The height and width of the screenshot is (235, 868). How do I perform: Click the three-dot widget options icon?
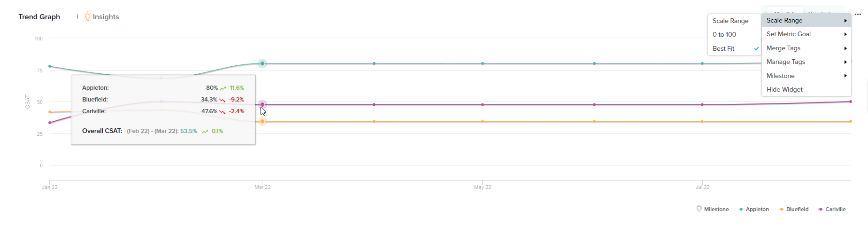[858, 15]
